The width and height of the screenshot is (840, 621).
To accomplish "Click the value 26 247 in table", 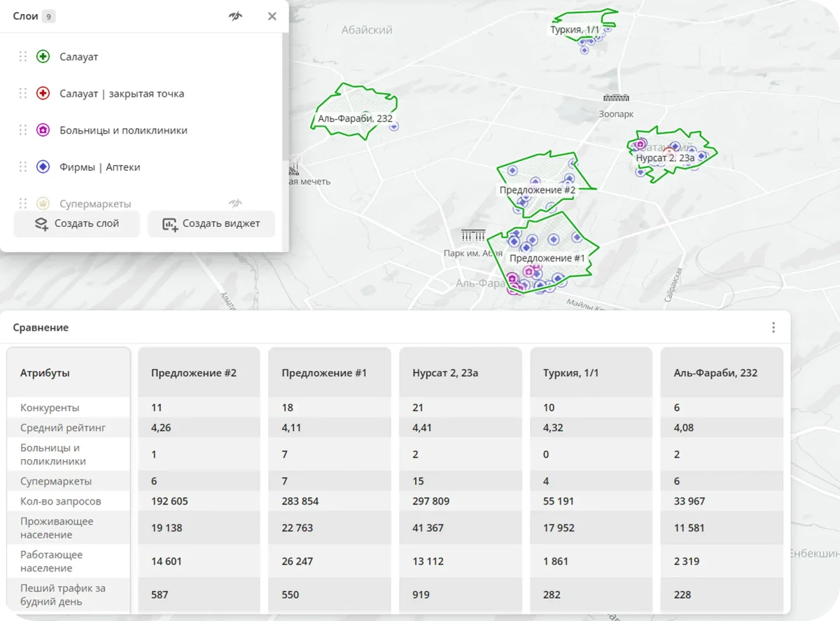I will pos(297,561).
